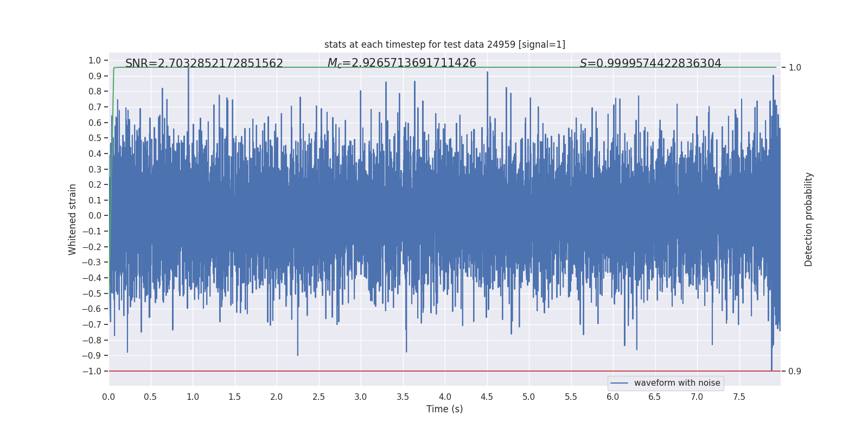Viewport: 868px width, 434px height.
Task: Click the Detection probability tick label 0.9
Action: click(x=795, y=371)
